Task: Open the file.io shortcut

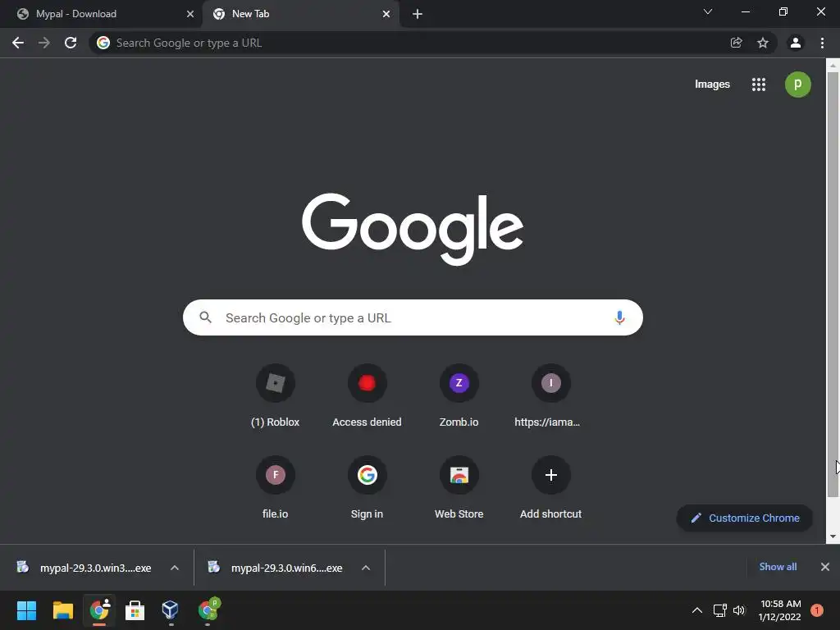Action: (x=276, y=489)
